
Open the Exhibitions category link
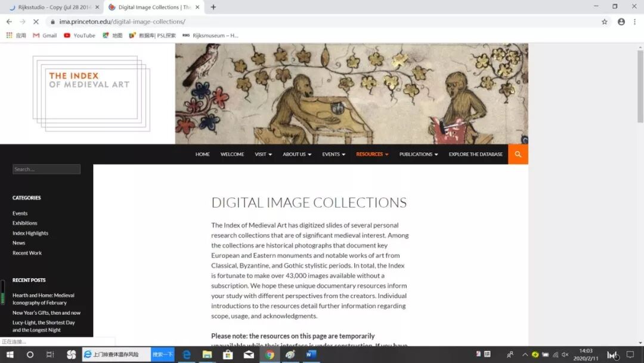[24, 223]
